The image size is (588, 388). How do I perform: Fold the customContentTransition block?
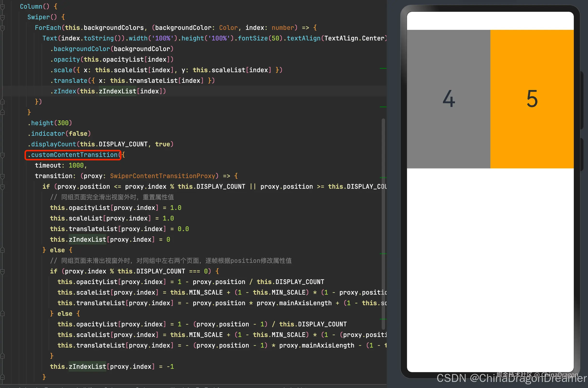[2, 155]
